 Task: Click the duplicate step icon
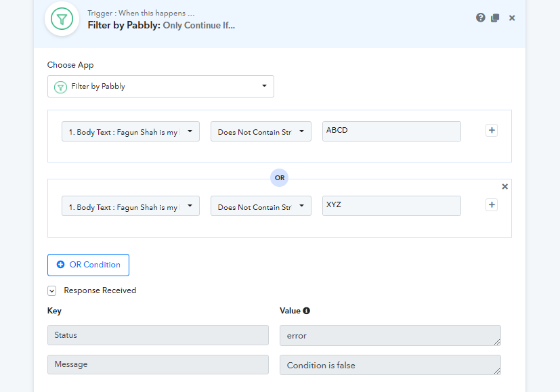(x=495, y=18)
